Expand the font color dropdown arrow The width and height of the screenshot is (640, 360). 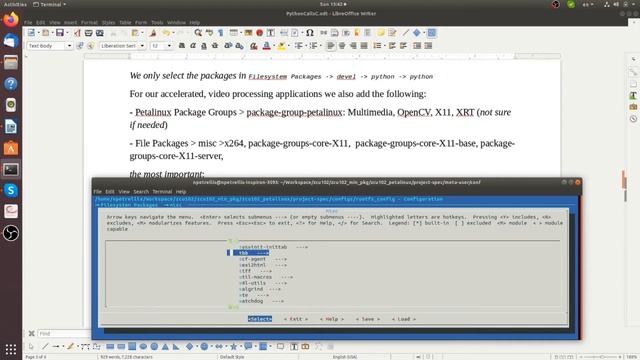pyautogui.click(x=273, y=46)
